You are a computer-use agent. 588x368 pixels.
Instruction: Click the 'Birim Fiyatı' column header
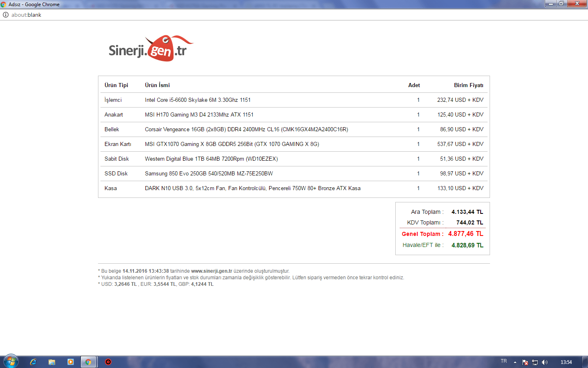tap(469, 85)
